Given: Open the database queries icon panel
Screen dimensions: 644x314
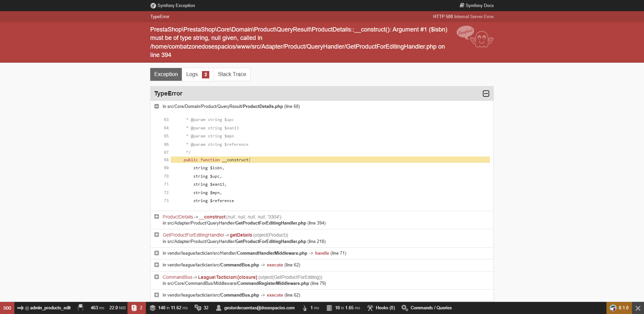Looking at the screenshot, I should [x=329, y=308].
